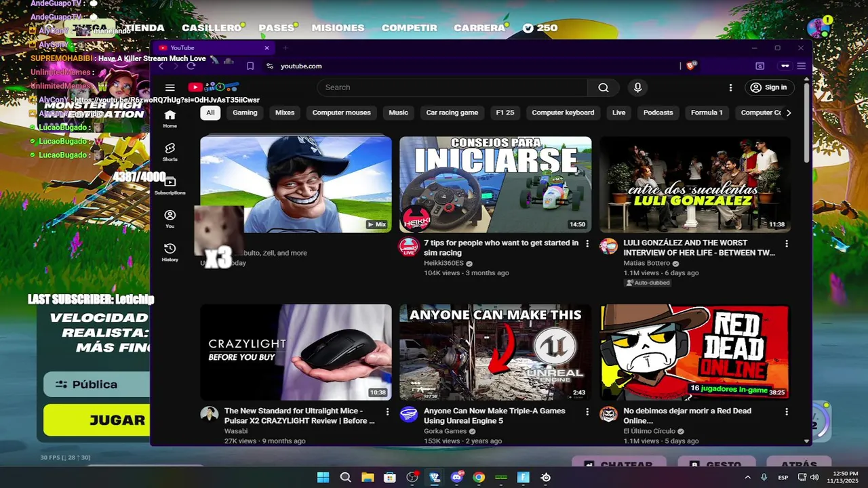868x488 pixels.
Task: Open File Explorer from taskbar
Action: click(368, 477)
